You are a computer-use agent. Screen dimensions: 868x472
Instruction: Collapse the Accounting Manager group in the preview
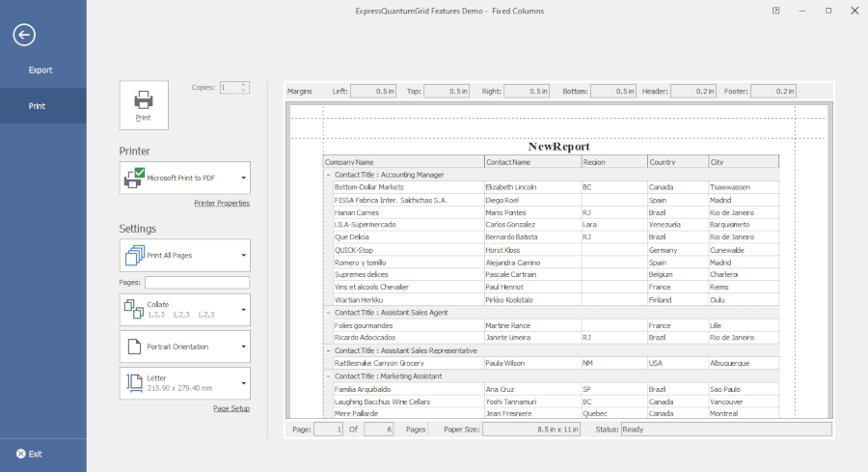328,175
